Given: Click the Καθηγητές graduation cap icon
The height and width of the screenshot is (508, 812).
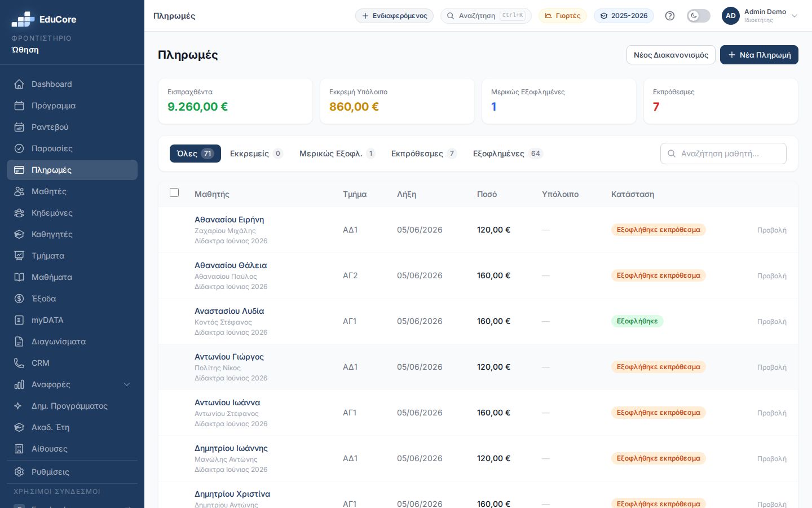Looking at the screenshot, I should [19, 234].
